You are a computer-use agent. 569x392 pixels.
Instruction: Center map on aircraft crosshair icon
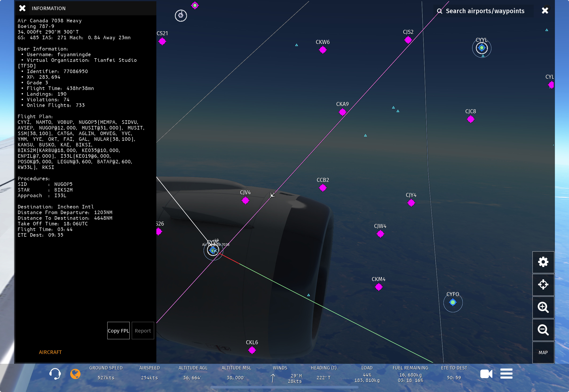(543, 284)
